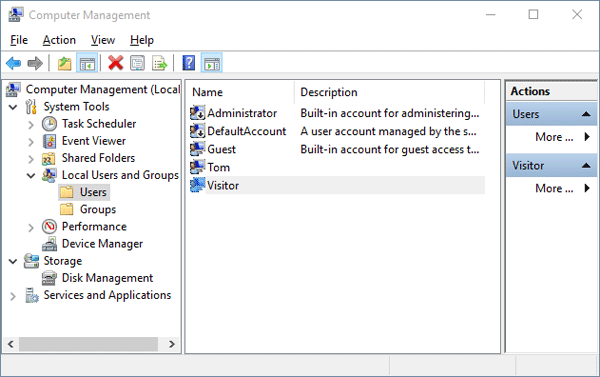
Task: Select Computer Management (Local) root node
Action: [103, 89]
